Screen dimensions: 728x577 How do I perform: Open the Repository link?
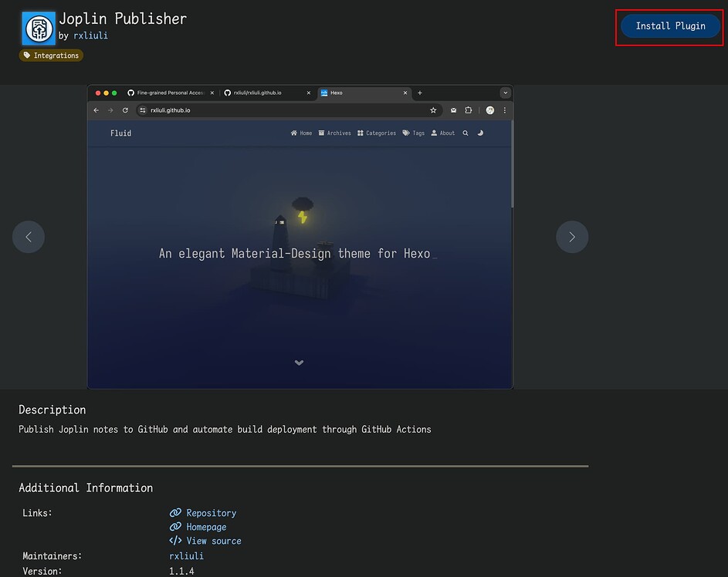[211, 513]
